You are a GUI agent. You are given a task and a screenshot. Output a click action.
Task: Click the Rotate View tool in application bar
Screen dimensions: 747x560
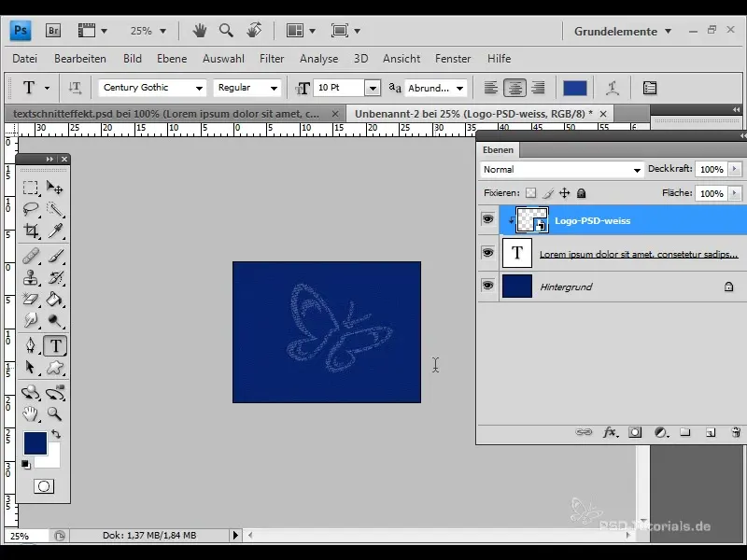coord(254,31)
